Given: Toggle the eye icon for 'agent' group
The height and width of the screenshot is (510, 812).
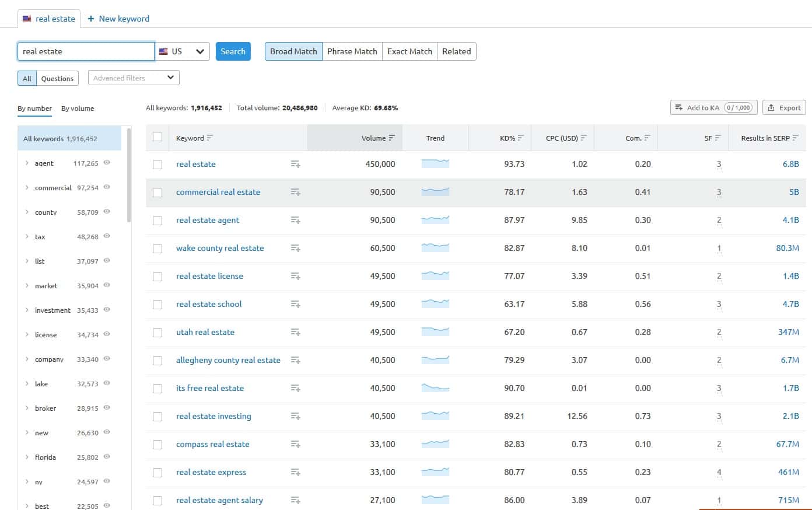Looking at the screenshot, I should click(x=107, y=163).
